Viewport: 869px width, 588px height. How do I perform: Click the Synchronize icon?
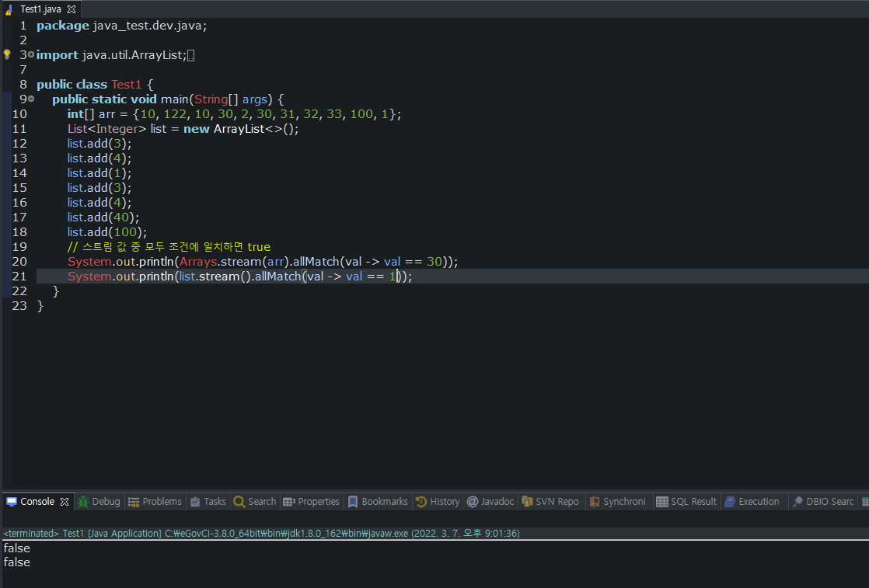point(595,502)
